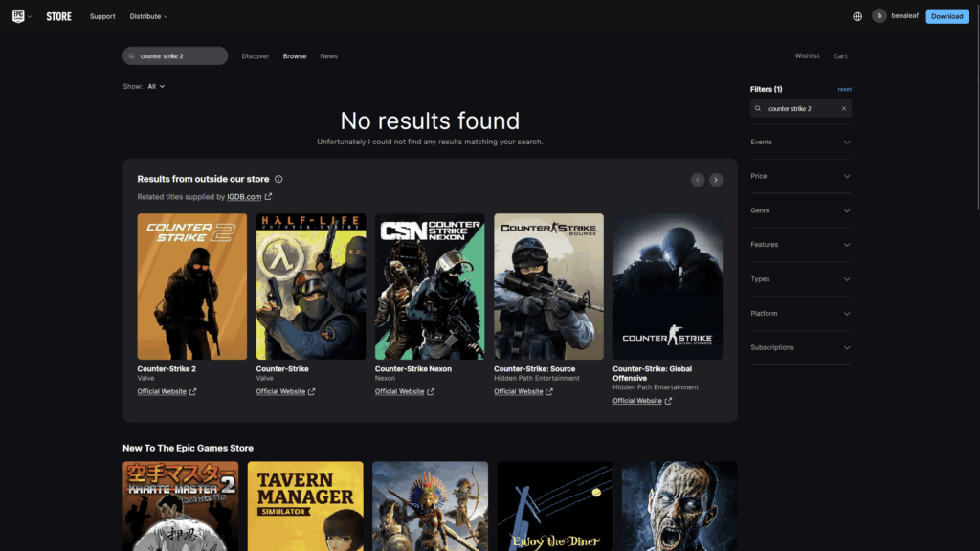Select the Counter-Strike Nexon cover art
Screen dimensions: 980x551
[430, 287]
